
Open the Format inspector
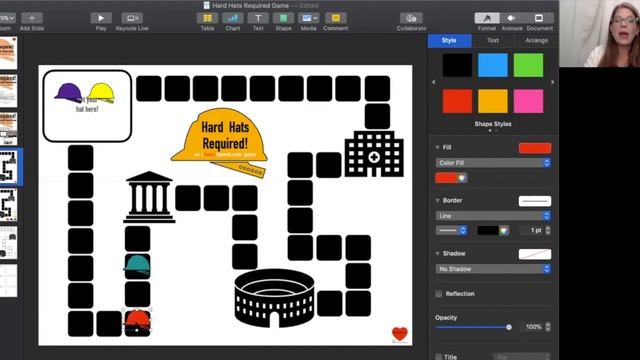click(487, 18)
